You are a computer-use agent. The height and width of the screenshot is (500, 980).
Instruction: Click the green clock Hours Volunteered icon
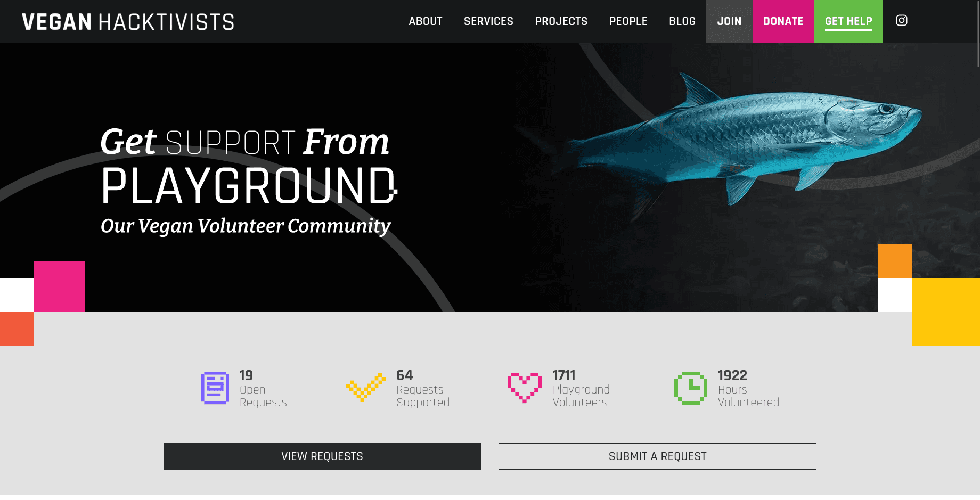tap(691, 388)
